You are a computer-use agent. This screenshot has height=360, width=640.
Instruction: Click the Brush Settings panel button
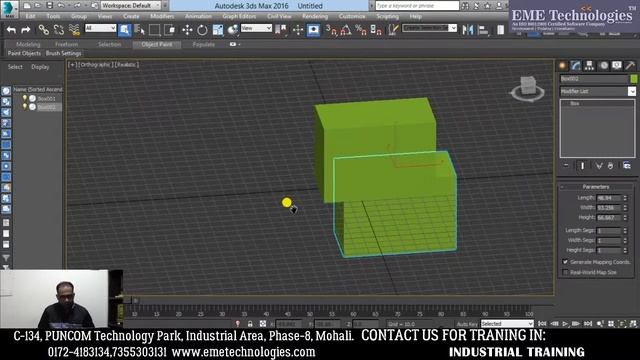[x=63, y=53]
